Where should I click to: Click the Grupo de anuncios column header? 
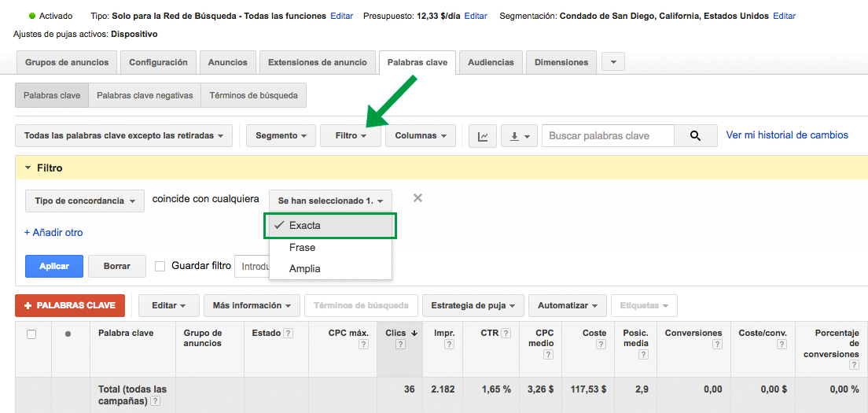coord(203,338)
